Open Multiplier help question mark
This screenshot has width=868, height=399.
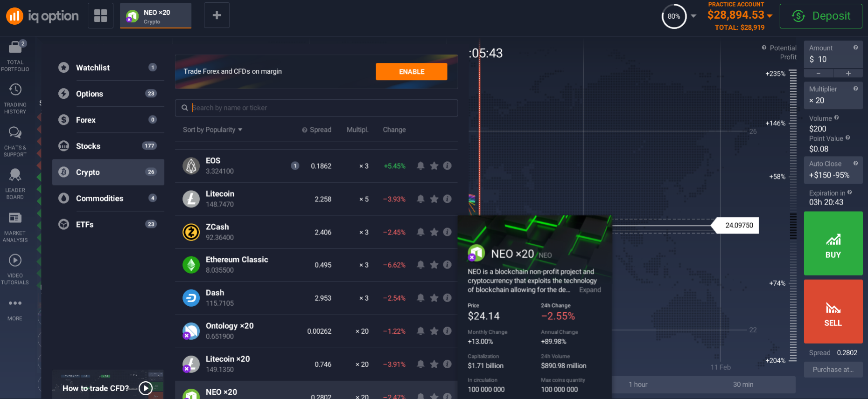855,89
